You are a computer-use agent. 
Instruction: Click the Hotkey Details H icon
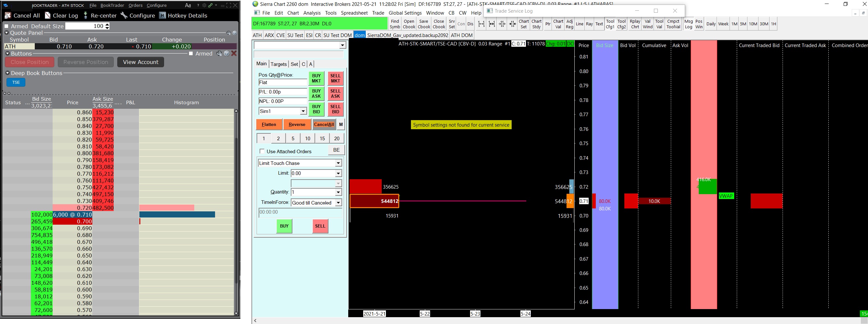[162, 16]
